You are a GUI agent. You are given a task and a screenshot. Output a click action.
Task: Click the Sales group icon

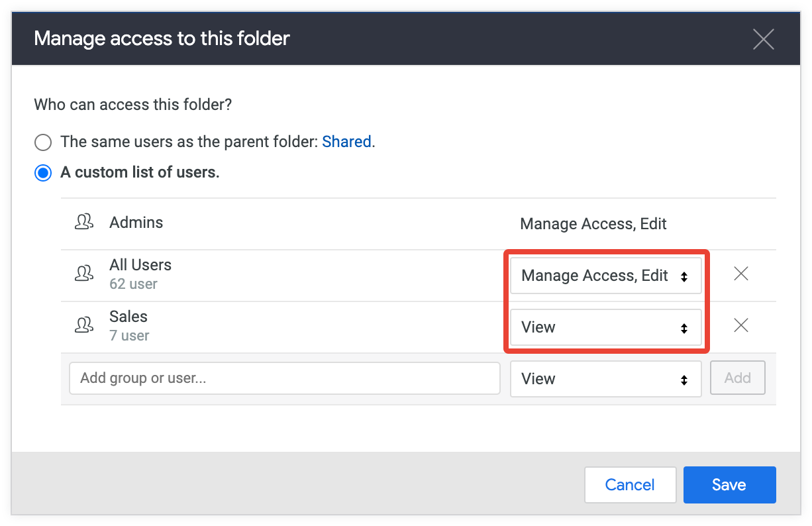(x=84, y=325)
